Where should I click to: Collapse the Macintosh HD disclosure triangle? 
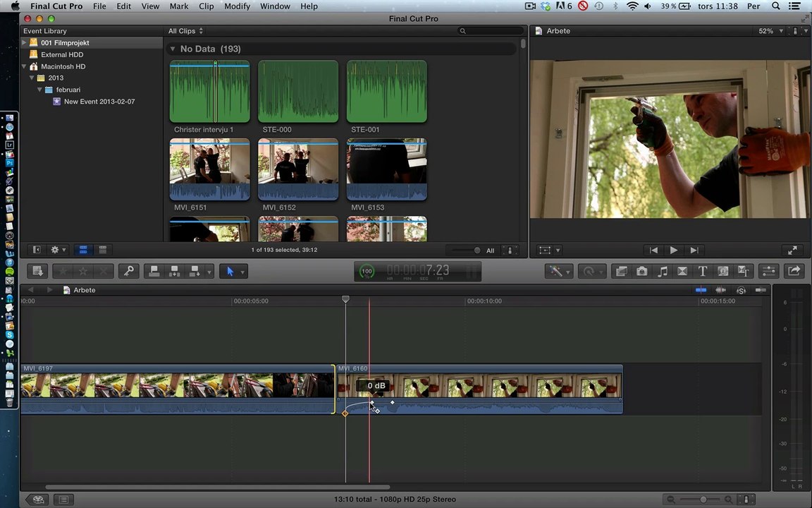coord(24,66)
